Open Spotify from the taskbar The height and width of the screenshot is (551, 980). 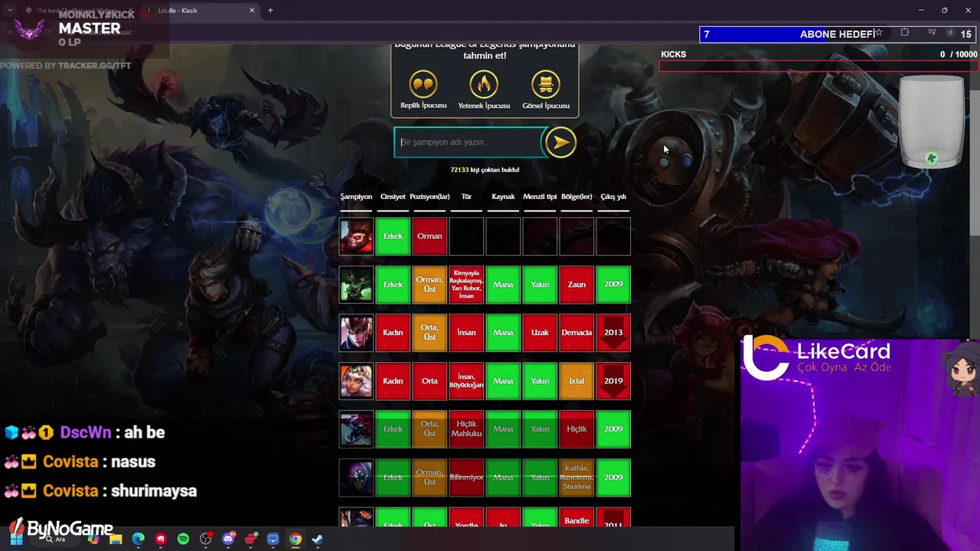point(183,539)
